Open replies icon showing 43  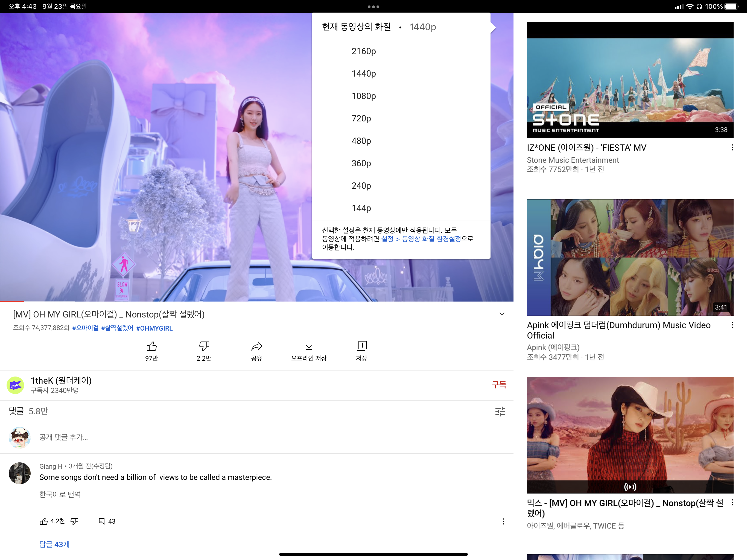coord(102,521)
